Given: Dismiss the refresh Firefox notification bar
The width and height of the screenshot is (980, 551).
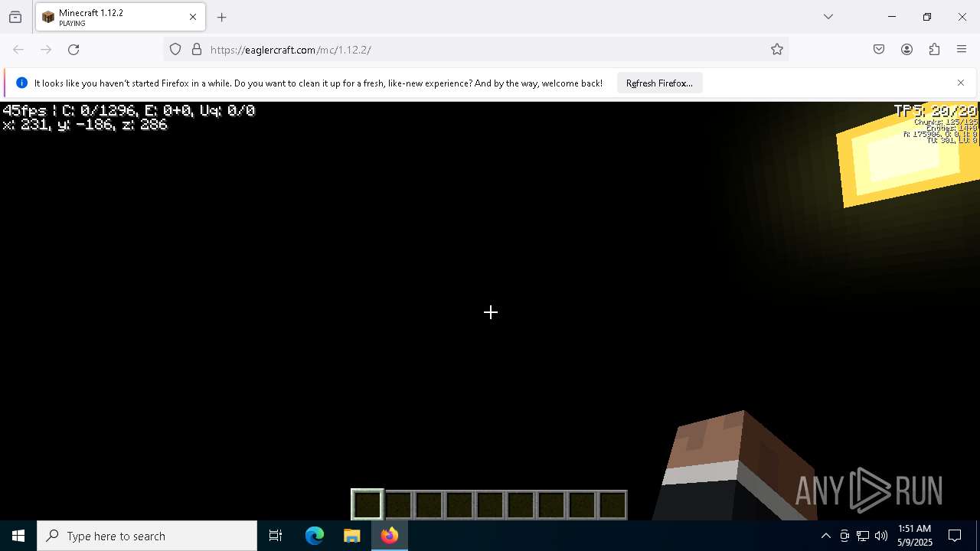Looking at the screenshot, I should click(x=961, y=83).
